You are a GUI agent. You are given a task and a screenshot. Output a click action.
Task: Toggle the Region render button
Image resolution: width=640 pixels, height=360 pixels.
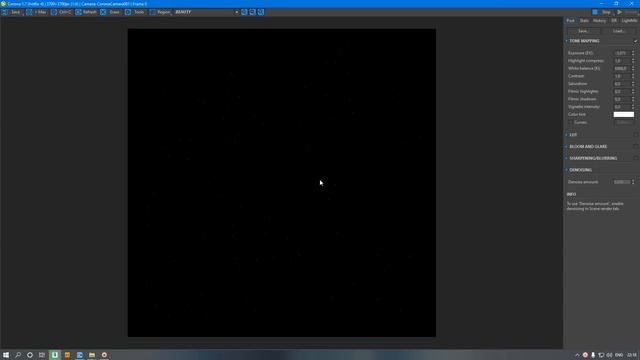pyautogui.click(x=160, y=12)
